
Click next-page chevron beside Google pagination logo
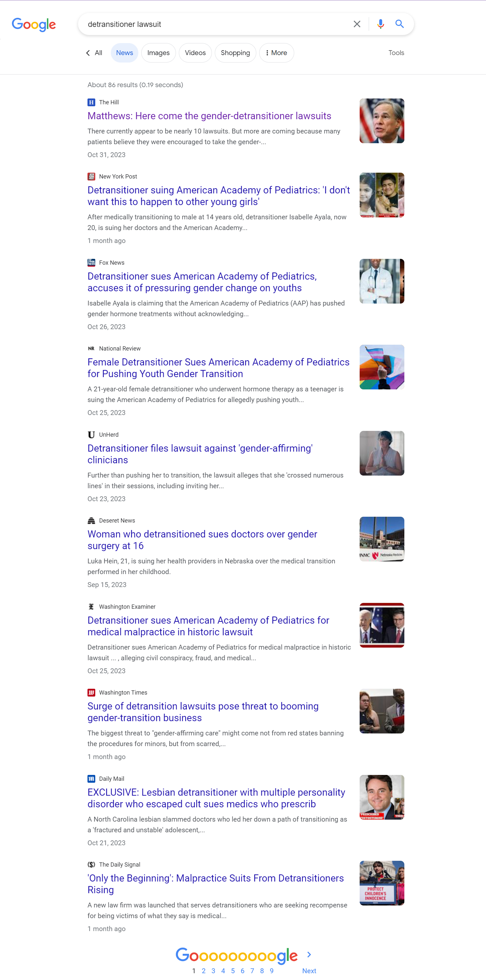[309, 954]
